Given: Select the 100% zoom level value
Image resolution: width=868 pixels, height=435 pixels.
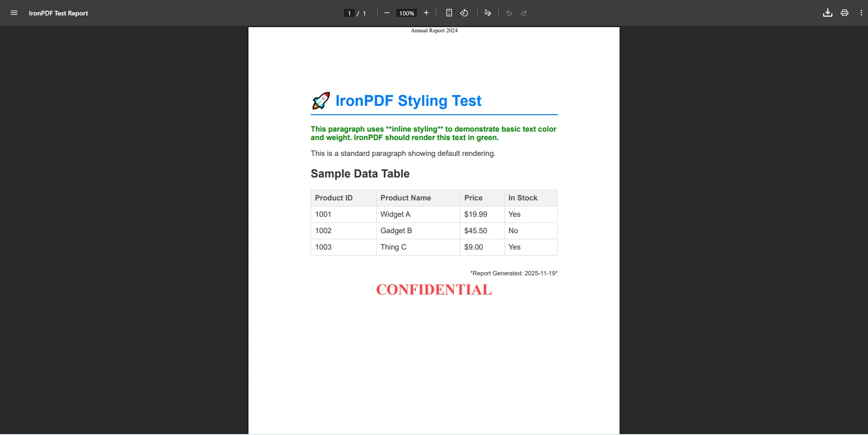Looking at the screenshot, I should pyautogui.click(x=406, y=13).
